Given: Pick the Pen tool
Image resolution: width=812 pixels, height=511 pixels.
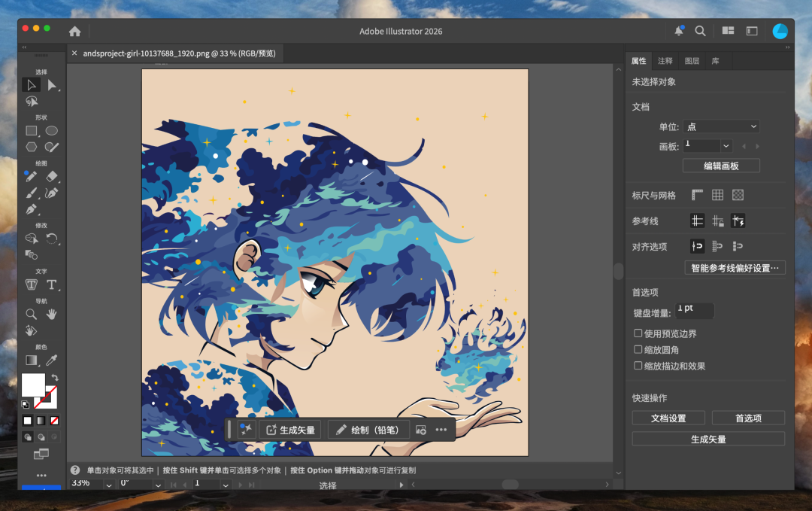Looking at the screenshot, I should click(31, 209).
